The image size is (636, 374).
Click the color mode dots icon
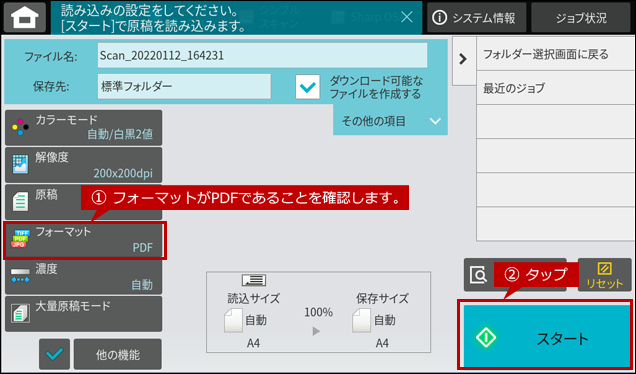point(20,127)
